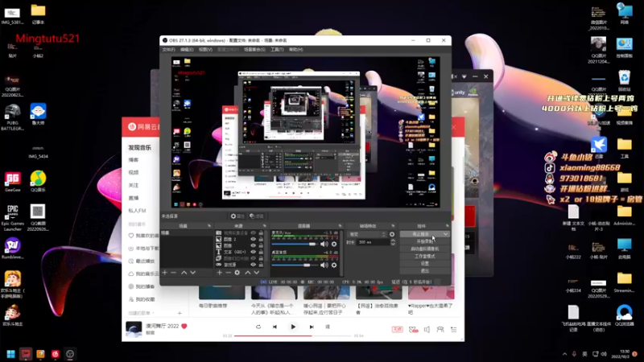Image resolution: width=644 pixels, height=362 pixels.
Task: Open the 编辑(E) menu in OBS
Action: (187, 50)
